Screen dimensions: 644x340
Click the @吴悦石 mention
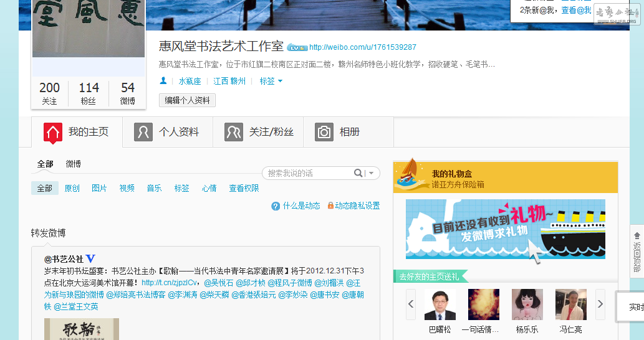tap(218, 283)
